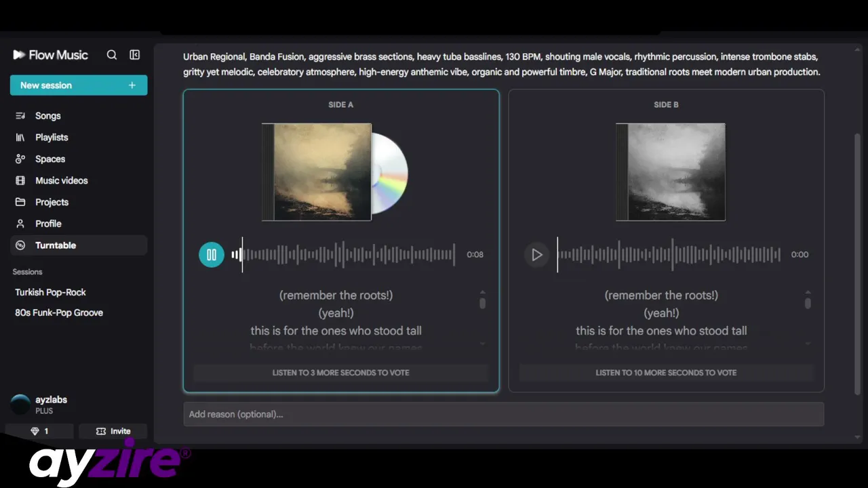
Task: Click the SIDE A heading
Action: pyautogui.click(x=341, y=104)
